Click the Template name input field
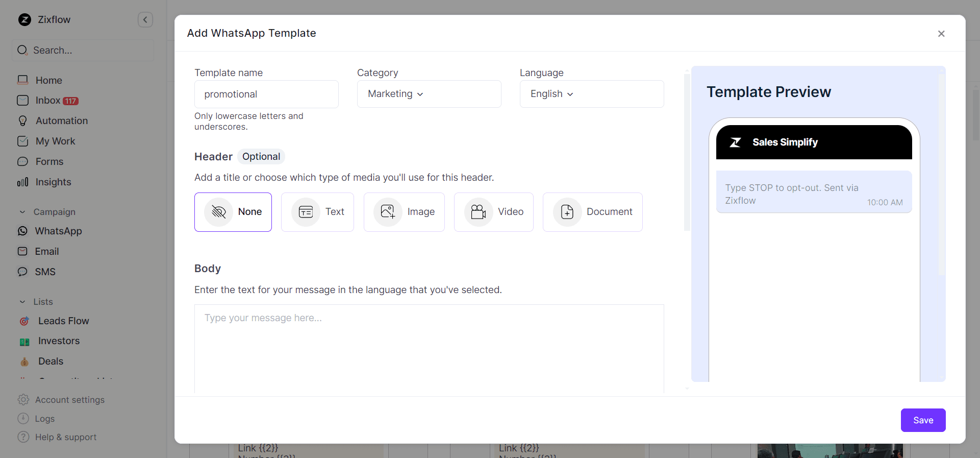The height and width of the screenshot is (458, 980). [x=266, y=94]
